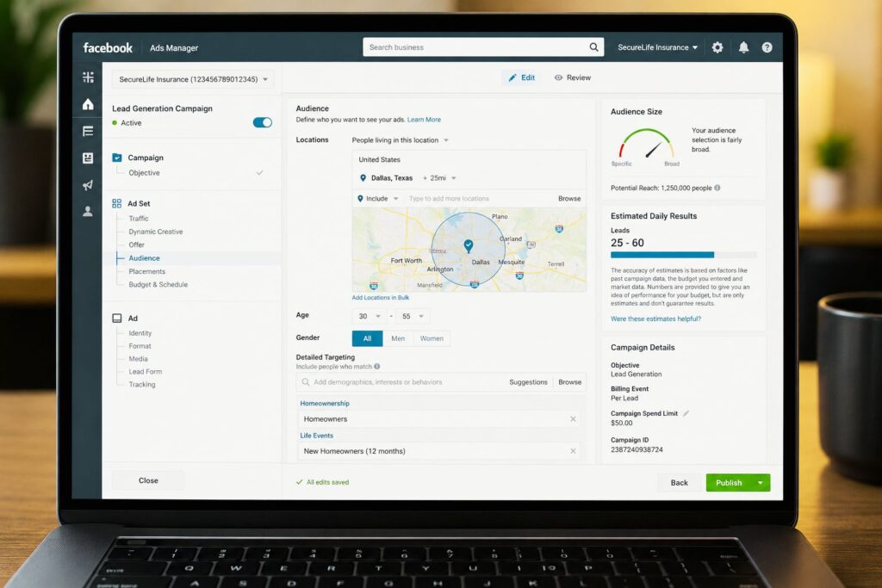The height and width of the screenshot is (588, 882).
Task: Open the billing document sidebar icon
Action: pos(88,158)
